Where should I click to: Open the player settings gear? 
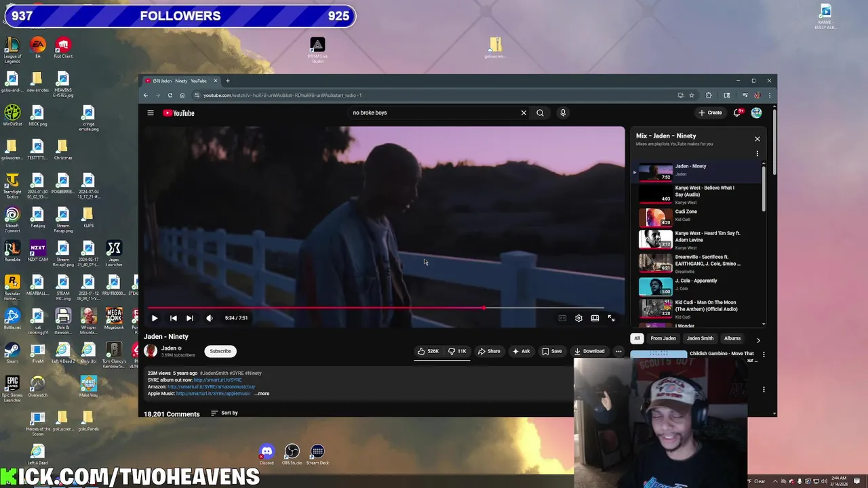point(578,318)
